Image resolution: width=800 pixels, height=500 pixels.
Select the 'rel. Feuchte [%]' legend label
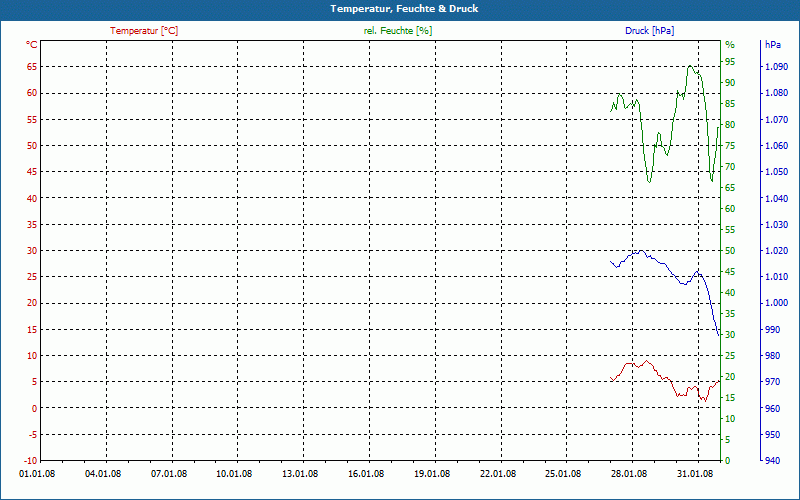pos(397,31)
